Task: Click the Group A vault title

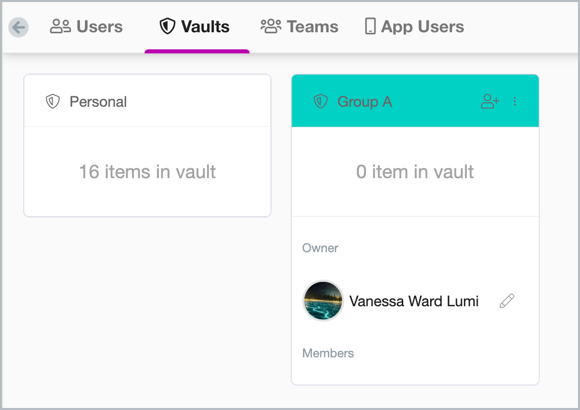Action: [364, 102]
